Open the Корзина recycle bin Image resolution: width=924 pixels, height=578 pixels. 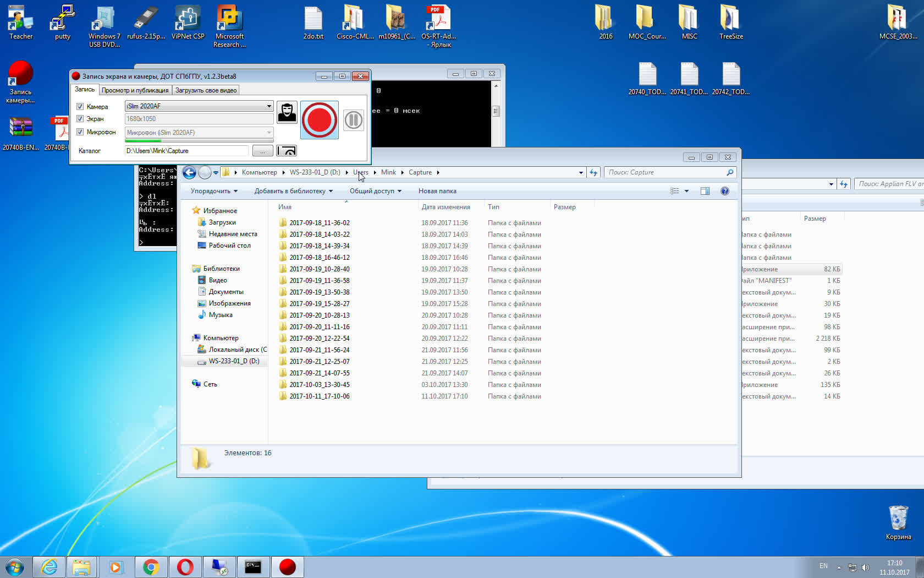[898, 523]
